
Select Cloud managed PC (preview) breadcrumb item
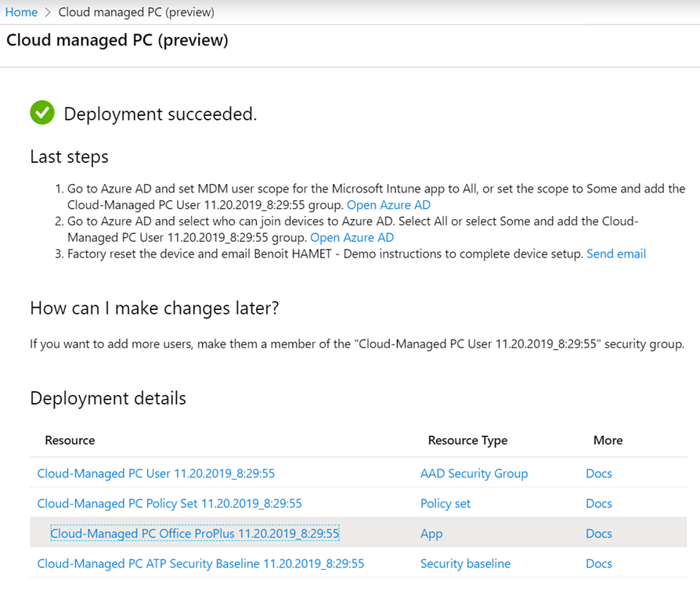136,13
